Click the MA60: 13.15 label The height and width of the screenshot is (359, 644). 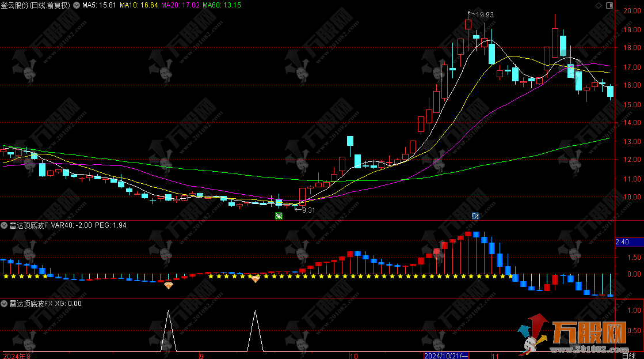222,5
